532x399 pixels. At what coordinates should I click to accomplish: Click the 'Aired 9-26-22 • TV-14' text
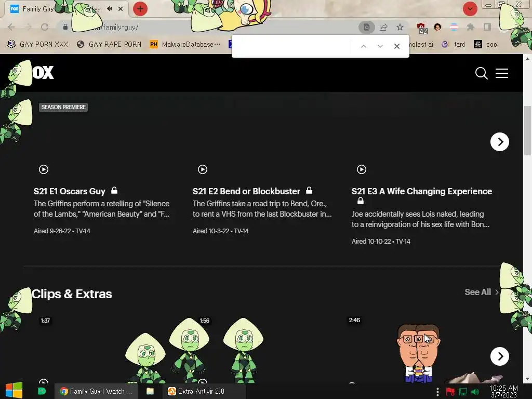tap(62, 231)
